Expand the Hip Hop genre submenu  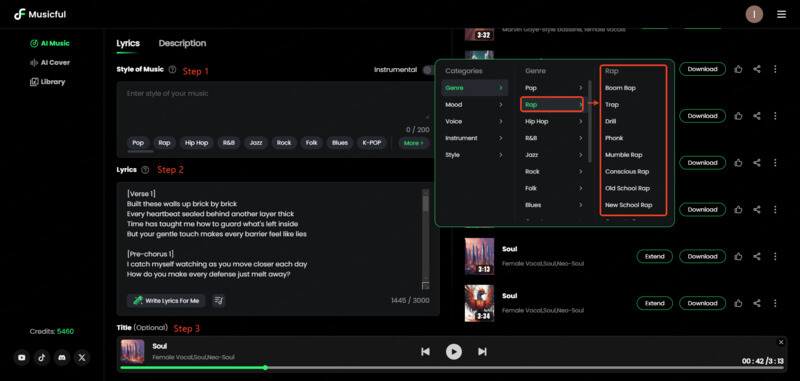pos(554,121)
